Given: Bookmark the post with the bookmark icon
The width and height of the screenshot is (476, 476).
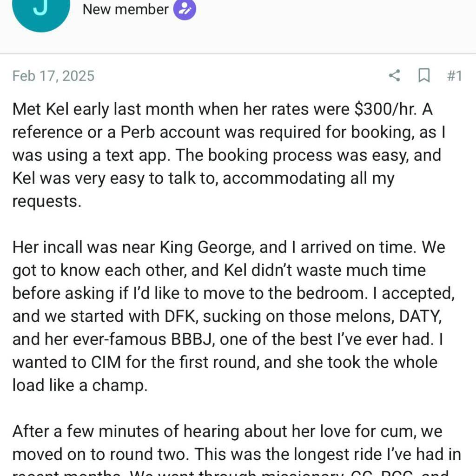Looking at the screenshot, I should [x=424, y=76].
